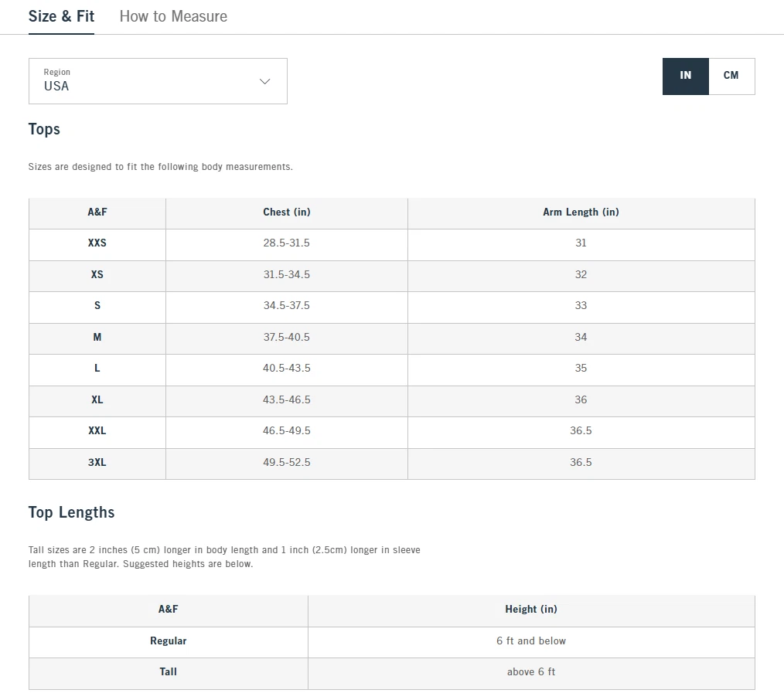
Task: Open the Region USA dropdown
Action: click(158, 81)
